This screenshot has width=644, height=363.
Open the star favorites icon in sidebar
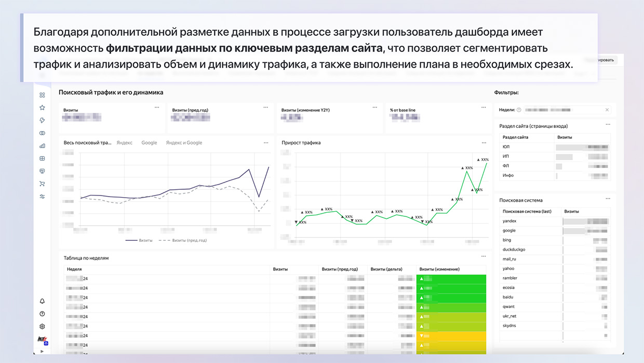(42, 108)
